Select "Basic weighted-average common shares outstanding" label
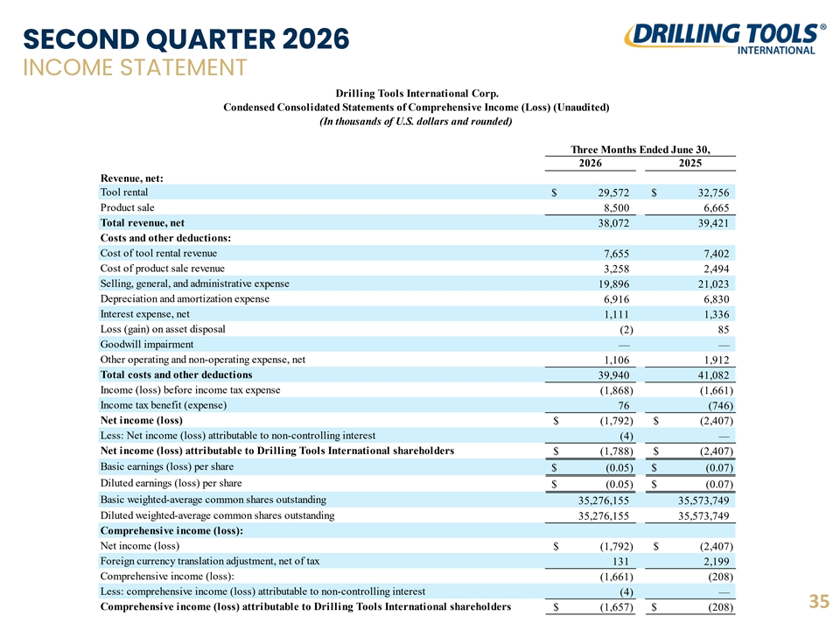Image resolution: width=840 pixels, height=630 pixels. tap(213, 500)
